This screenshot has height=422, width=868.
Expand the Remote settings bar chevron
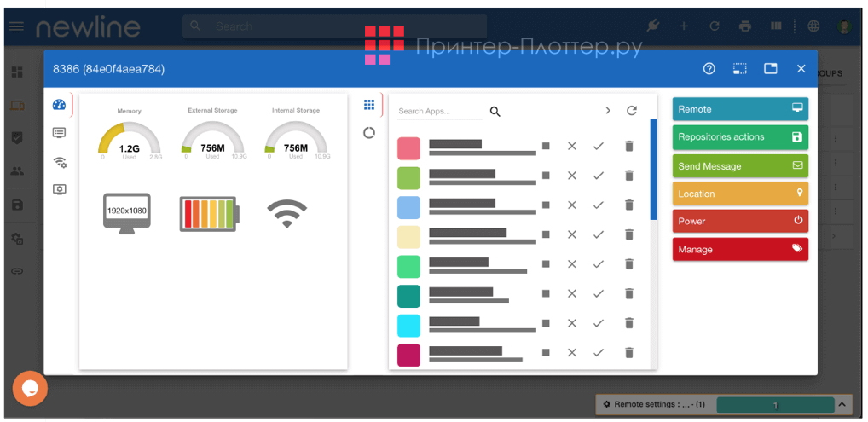coord(841,404)
